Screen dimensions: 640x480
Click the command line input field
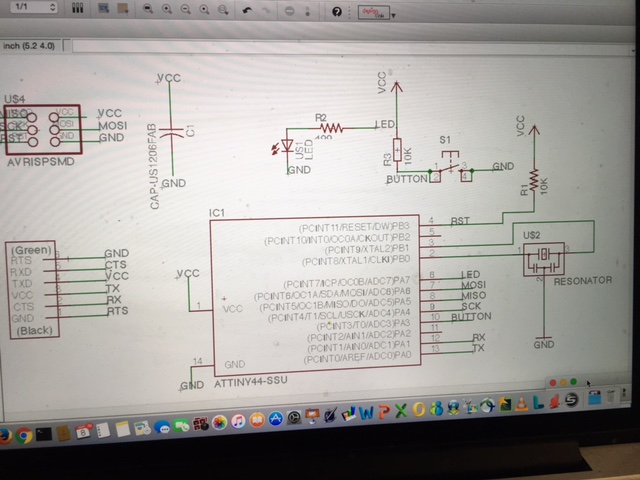tap(351, 47)
